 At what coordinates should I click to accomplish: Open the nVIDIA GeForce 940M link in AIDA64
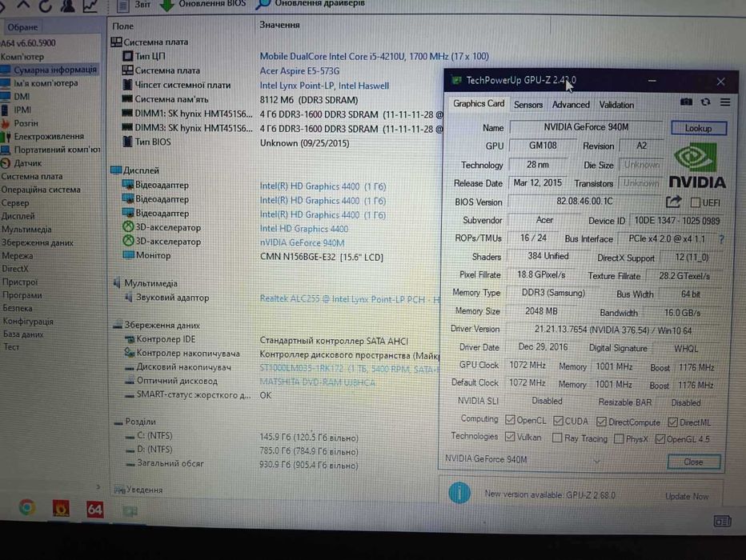click(302, 243)
